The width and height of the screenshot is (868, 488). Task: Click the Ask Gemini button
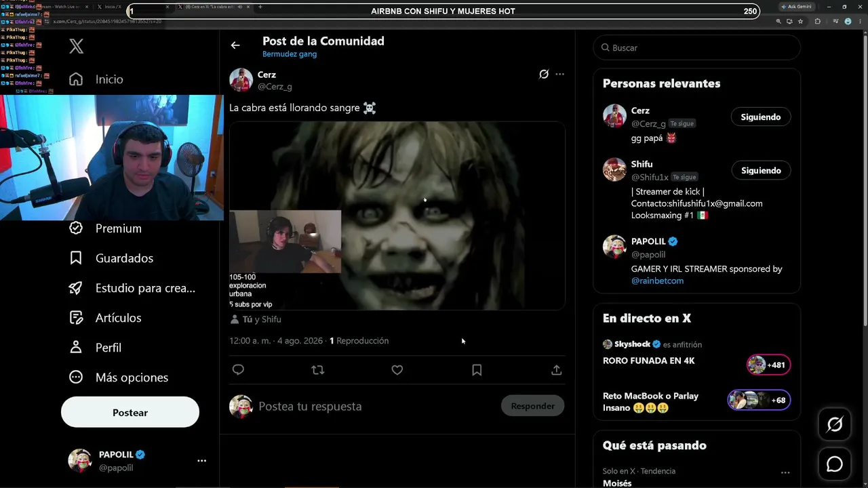(796, 7)
